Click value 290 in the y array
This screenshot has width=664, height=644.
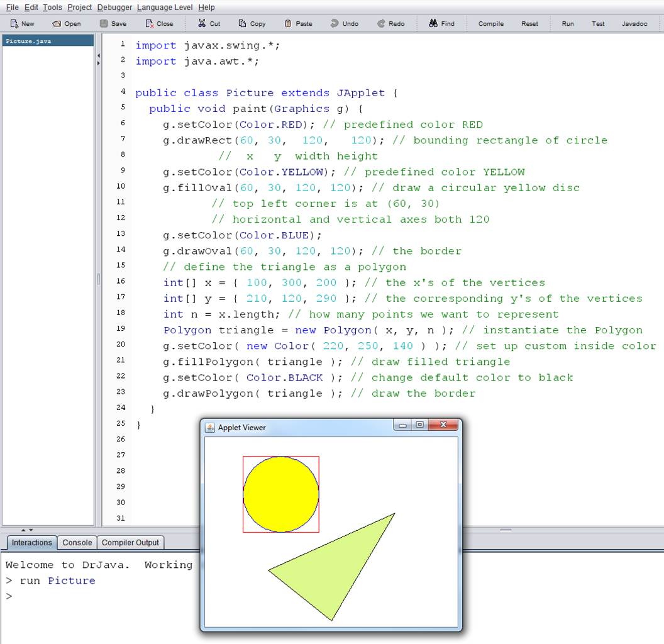[326, 299]
